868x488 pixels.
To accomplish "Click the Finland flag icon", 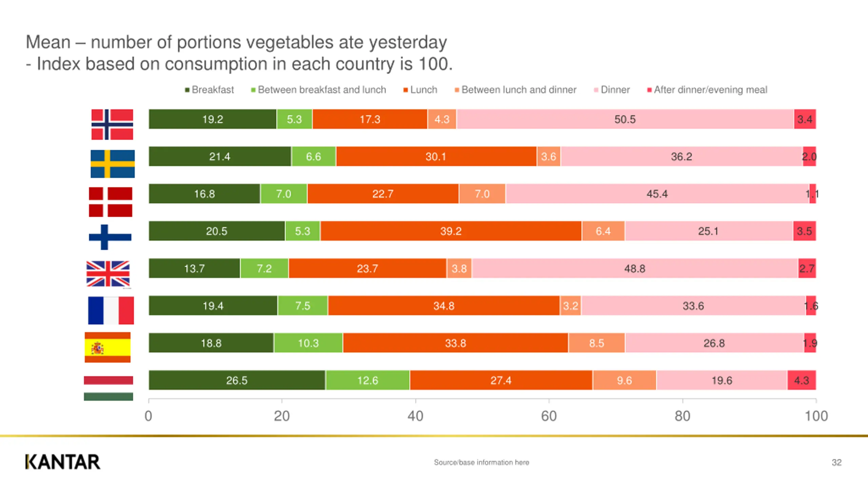I will [110, 237].
